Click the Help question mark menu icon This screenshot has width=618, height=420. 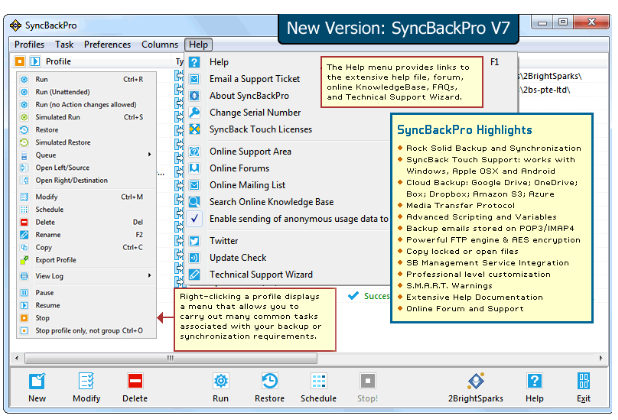194,62
